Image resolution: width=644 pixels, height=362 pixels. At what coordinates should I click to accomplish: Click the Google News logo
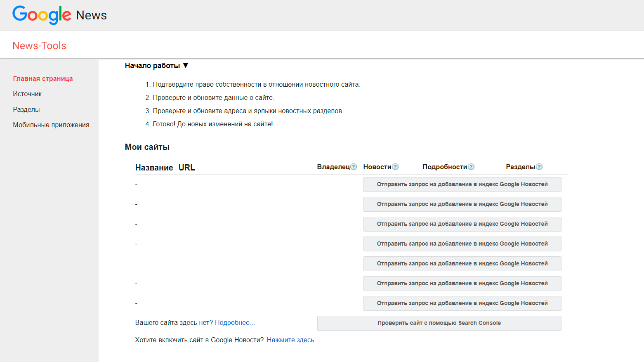point(59,15)
